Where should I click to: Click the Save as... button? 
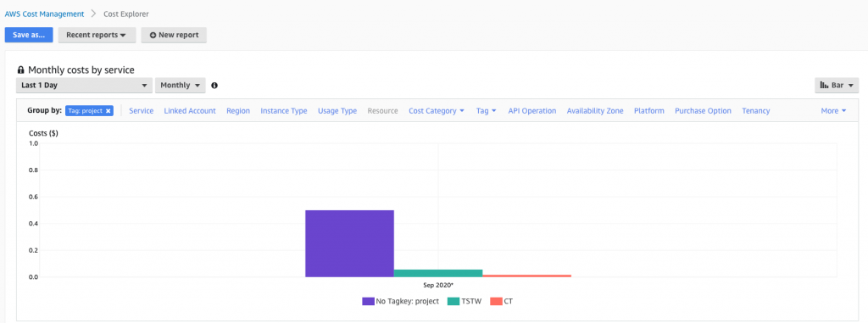[x=29, y=35]
